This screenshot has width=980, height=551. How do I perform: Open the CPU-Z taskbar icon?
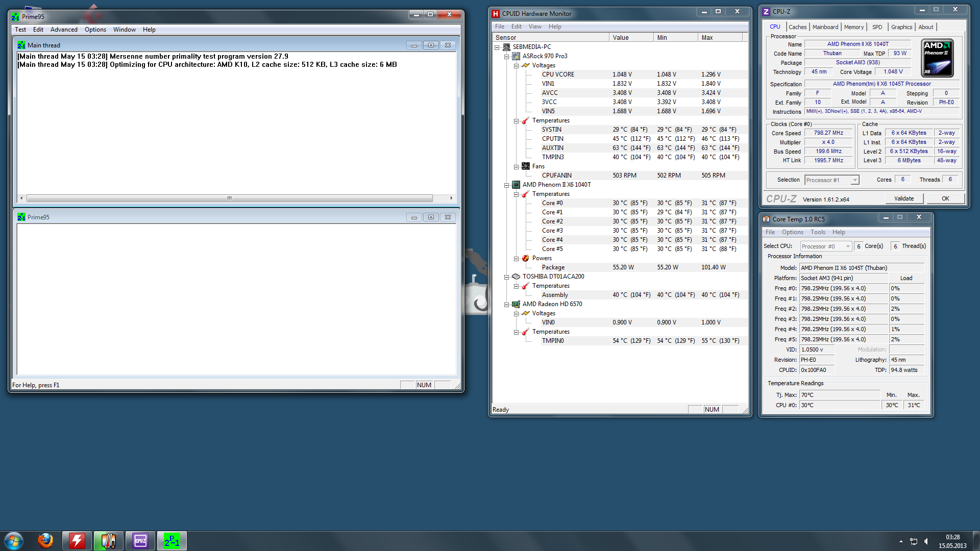(x=140, y=540)
